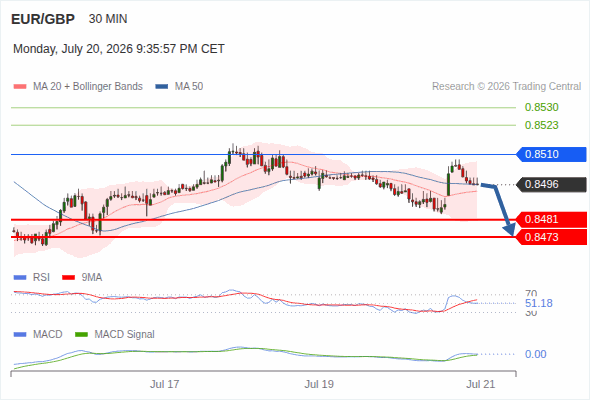590x400 pixels.
Task: Click the green MACD Signal legend swatch
Action: [81, 335]
